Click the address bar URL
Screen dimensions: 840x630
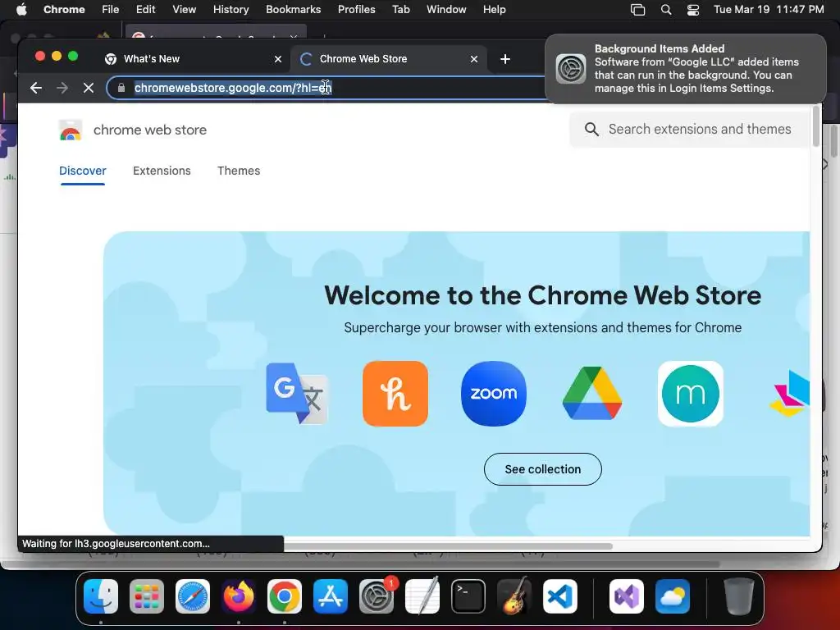coord(233,88)
